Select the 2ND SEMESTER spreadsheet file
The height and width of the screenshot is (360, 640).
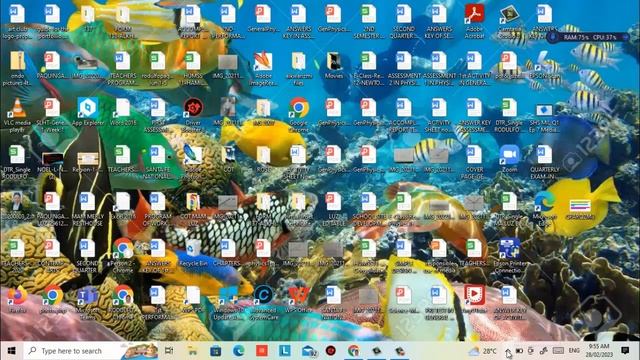click(369, 22)
